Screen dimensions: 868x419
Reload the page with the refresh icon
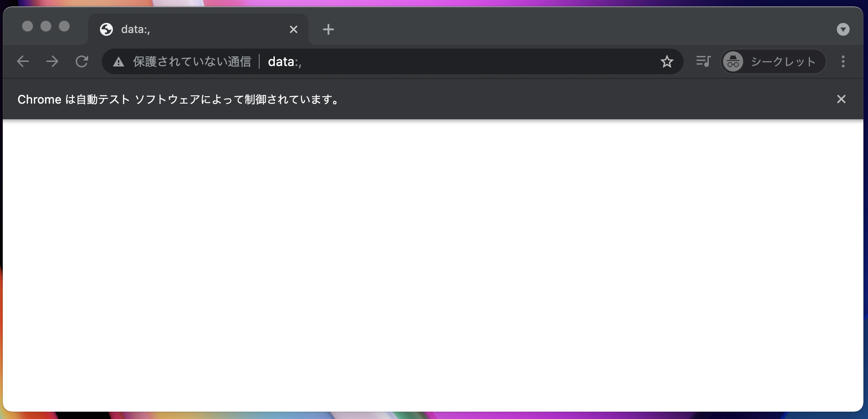82,61
